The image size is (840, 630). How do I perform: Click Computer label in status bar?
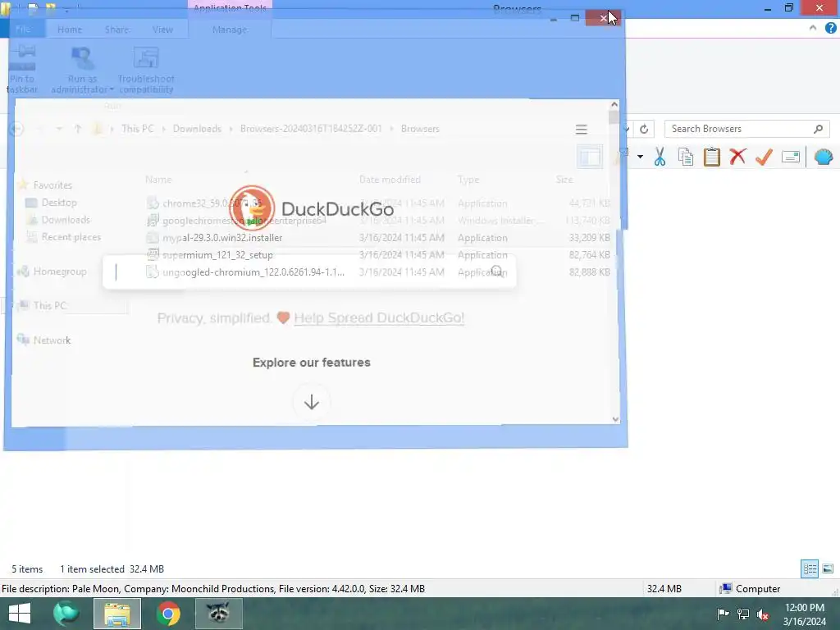click(758, 589)
